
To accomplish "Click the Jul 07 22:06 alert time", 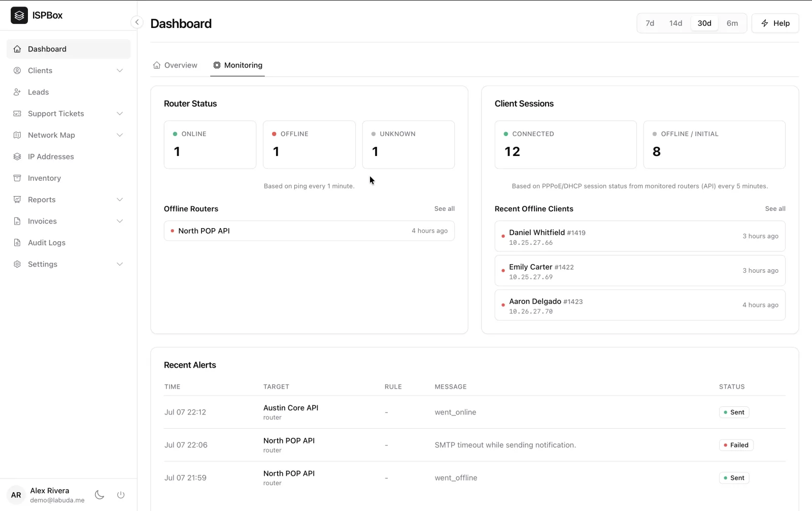I will coord(186,445).
